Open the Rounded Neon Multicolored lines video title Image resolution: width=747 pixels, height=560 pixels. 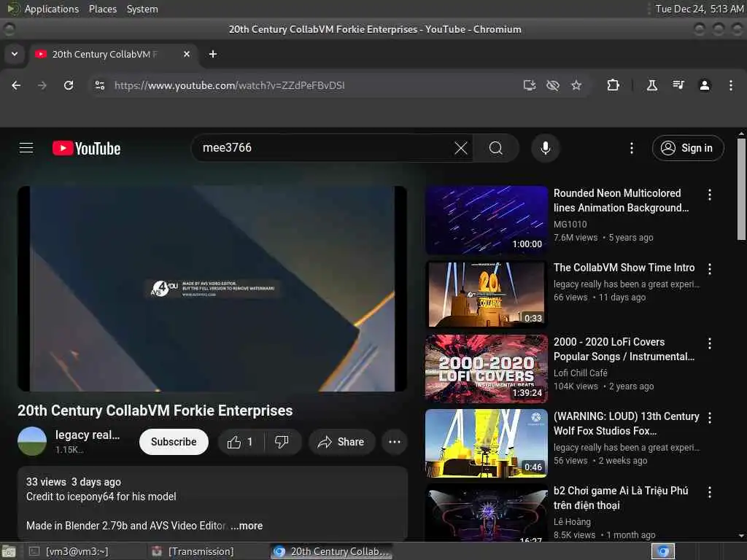pos(621,201)
